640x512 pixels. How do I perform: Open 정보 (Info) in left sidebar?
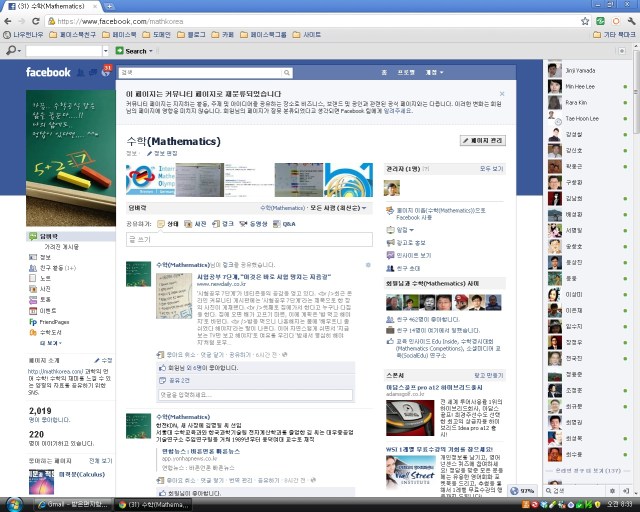44,257
